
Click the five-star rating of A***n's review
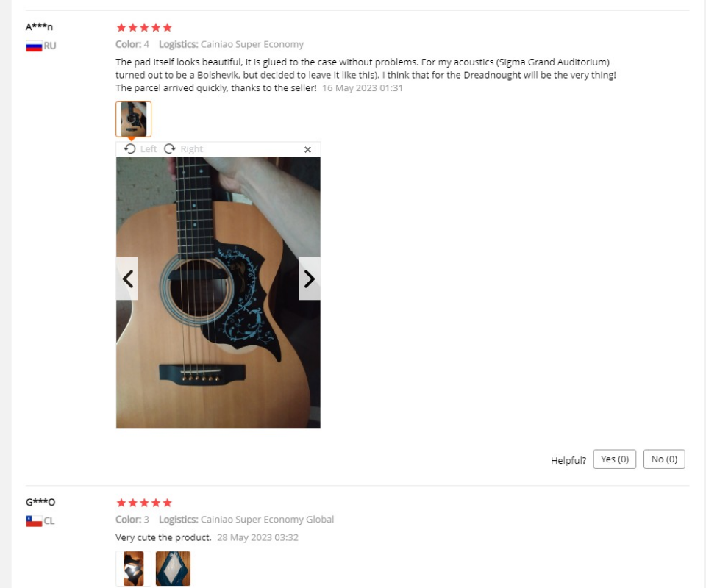[144, 27]
